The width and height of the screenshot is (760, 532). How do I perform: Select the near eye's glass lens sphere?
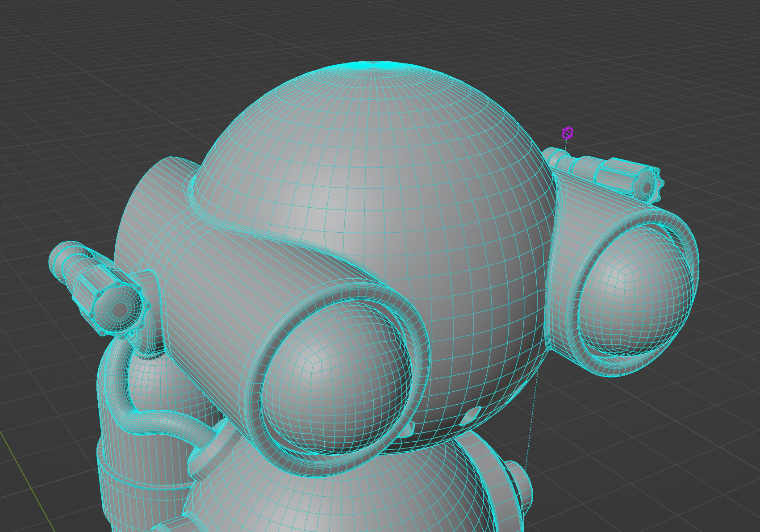pos(336,379)
